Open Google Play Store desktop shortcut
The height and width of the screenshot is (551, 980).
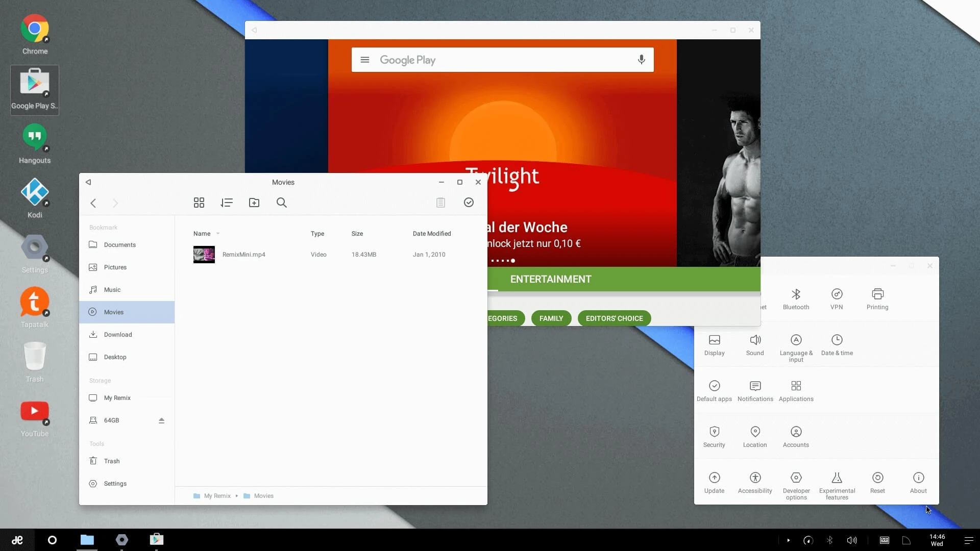click(x=35, y=90)
